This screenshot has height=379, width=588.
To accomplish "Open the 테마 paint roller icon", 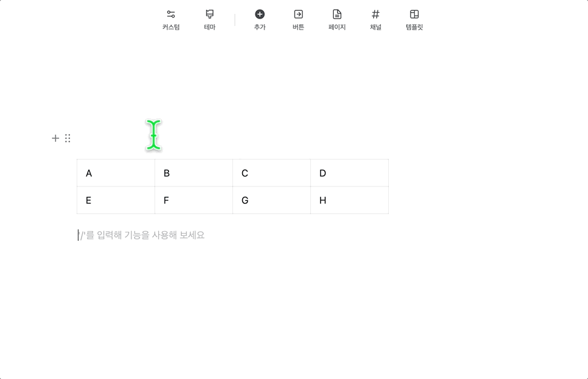I will click(x=209, y=14).
